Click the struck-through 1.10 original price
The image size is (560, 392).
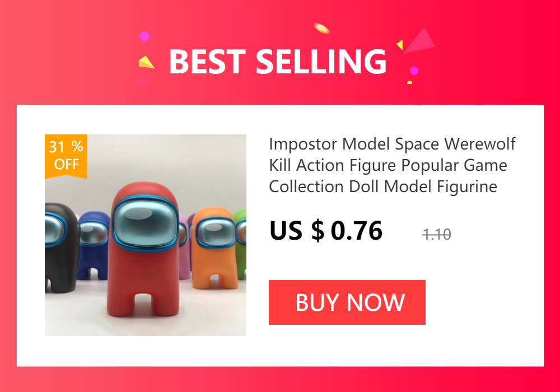[x=437, y=235]
